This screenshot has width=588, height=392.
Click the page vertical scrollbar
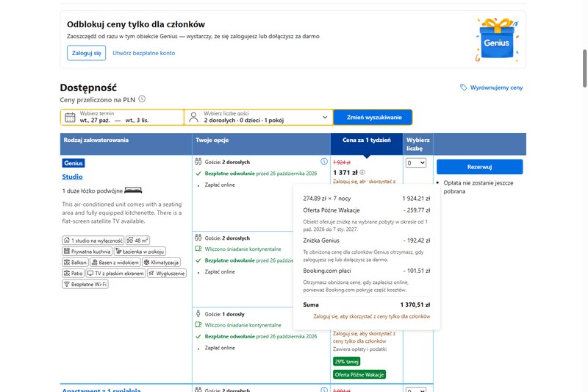pos(584,68)
